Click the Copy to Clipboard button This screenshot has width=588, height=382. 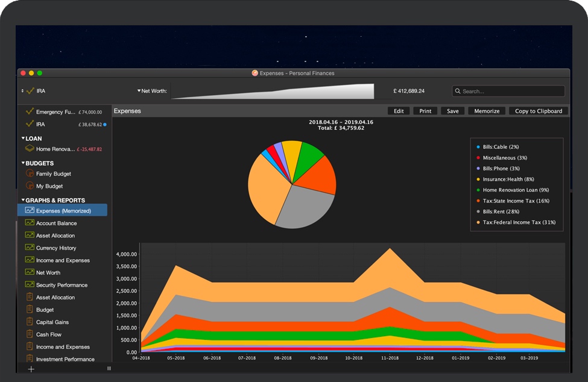(538, 111)
